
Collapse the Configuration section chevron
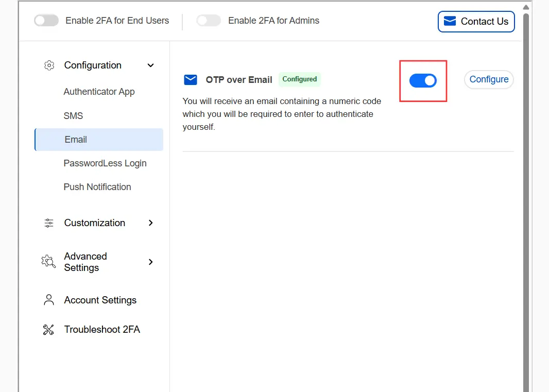click(150, 65)
